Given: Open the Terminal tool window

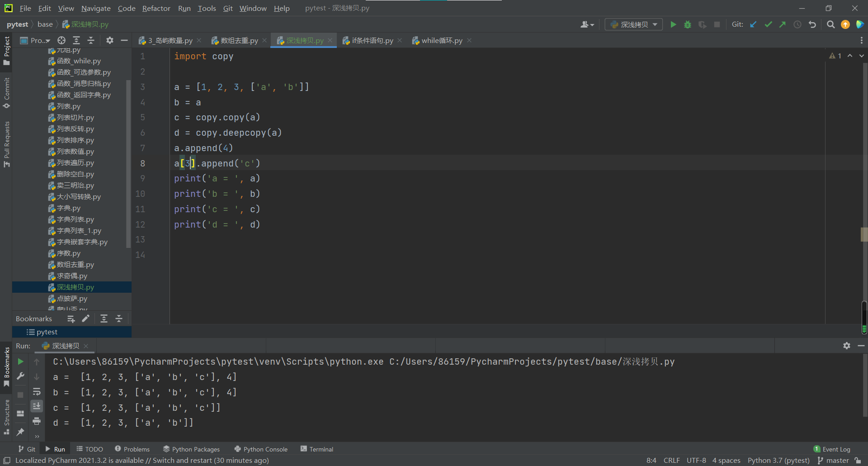Looking at the screenshot, I should tap(317, 449).
